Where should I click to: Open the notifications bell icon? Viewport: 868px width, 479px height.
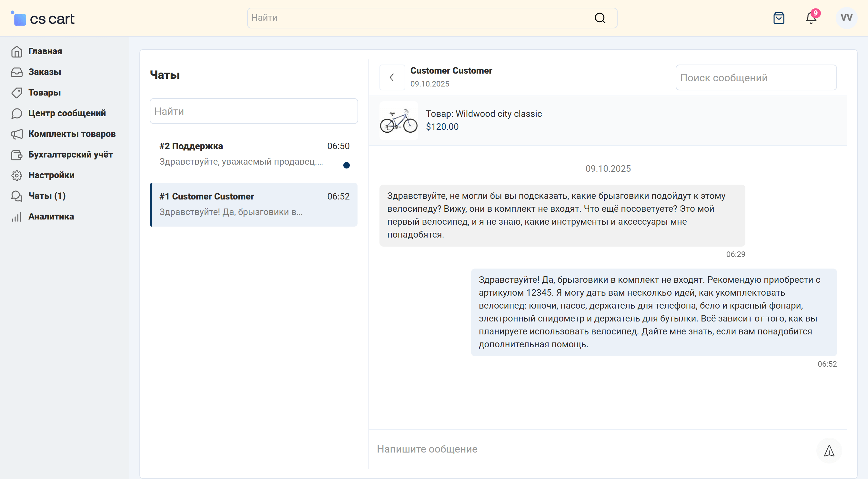pos(811,18)
